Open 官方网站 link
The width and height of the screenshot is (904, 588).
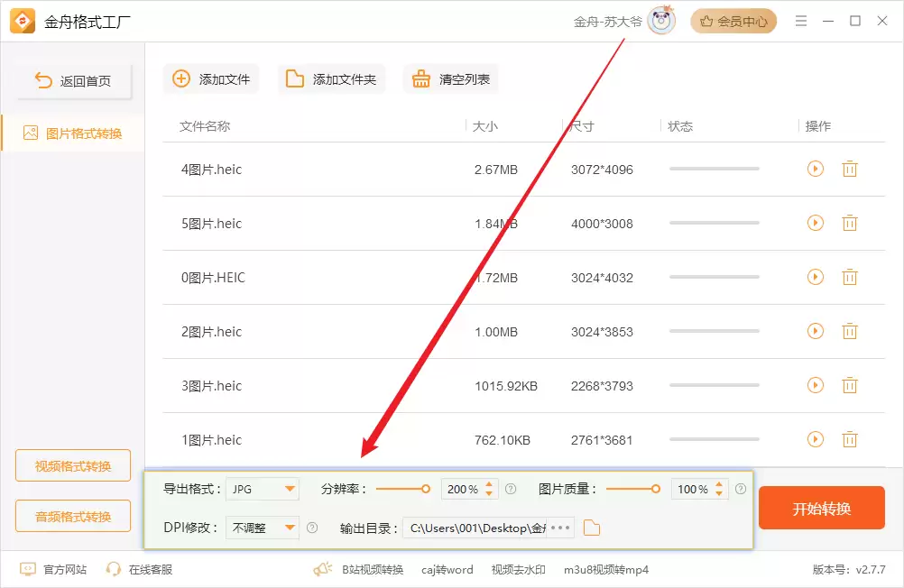coord(53,570)
